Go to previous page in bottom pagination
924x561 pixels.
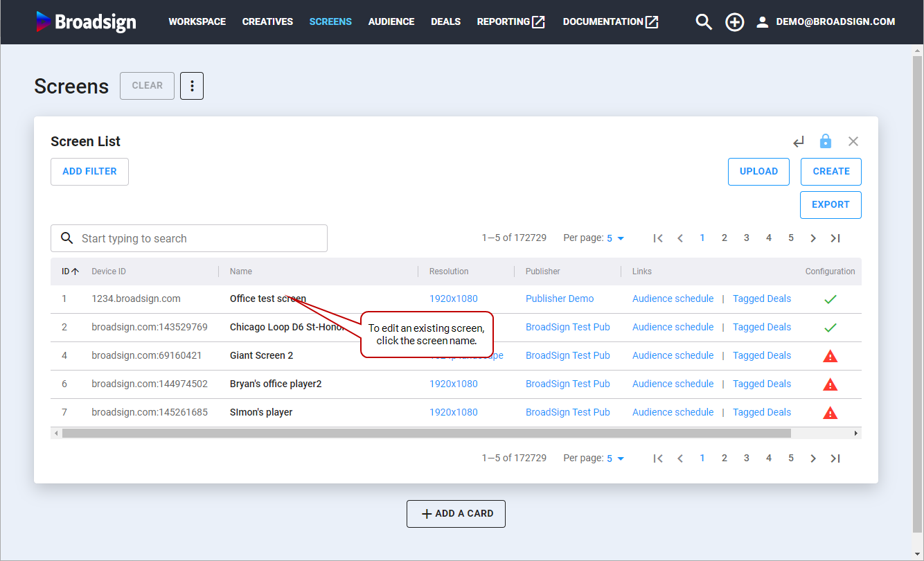click(680, 458)
